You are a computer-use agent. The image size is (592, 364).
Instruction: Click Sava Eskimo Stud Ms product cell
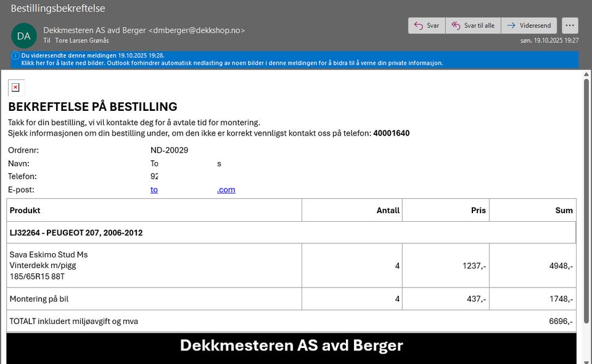154,265
